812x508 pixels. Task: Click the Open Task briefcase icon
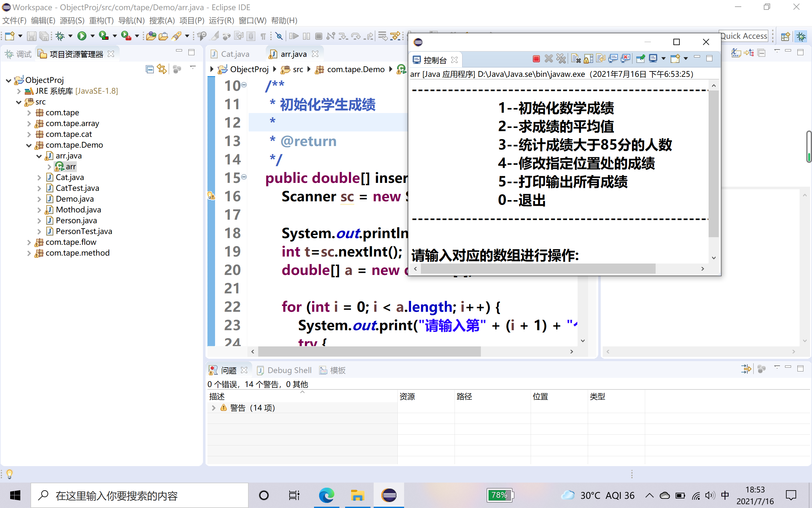[163, 36]
